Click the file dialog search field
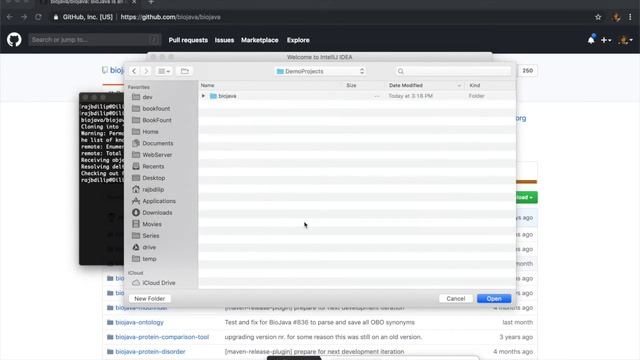Viewport: 640px width, 360px height. [453, 71]
